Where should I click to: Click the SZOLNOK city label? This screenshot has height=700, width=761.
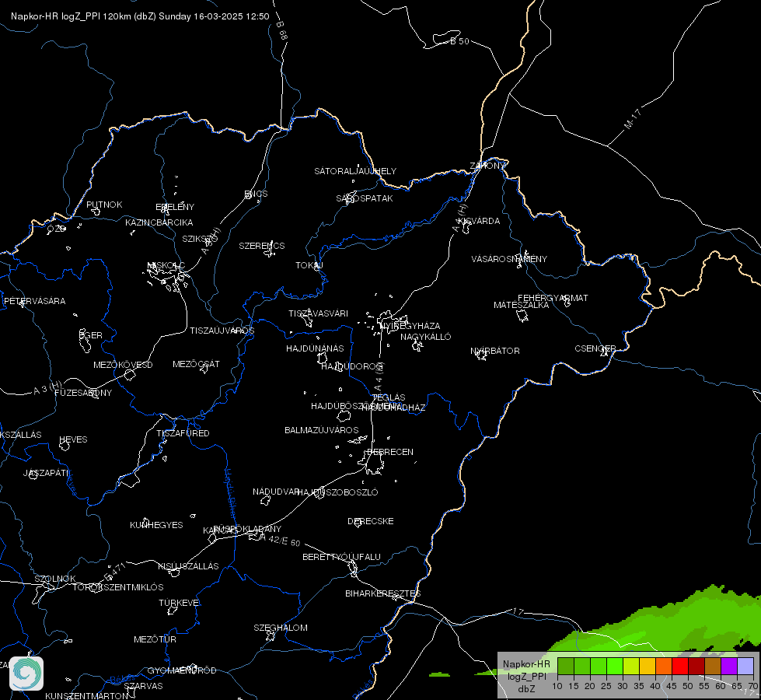(55, 579)
